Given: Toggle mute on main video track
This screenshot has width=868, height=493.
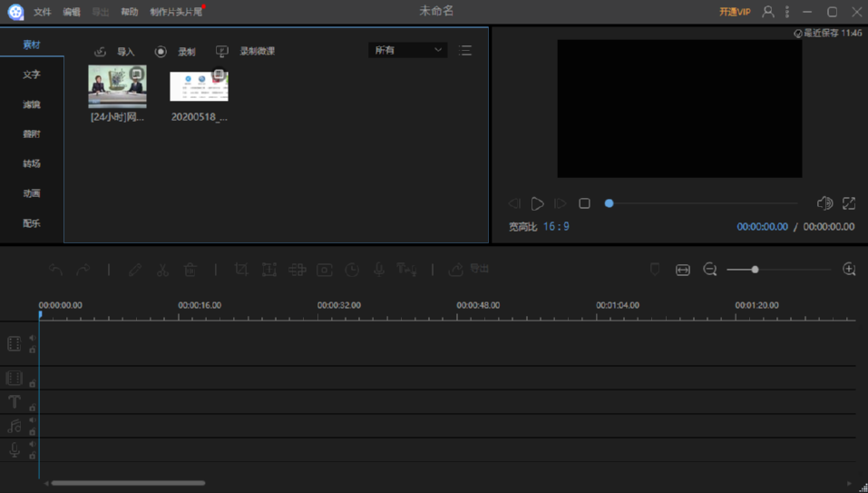Looking at the screenshot, I should 33,338.
